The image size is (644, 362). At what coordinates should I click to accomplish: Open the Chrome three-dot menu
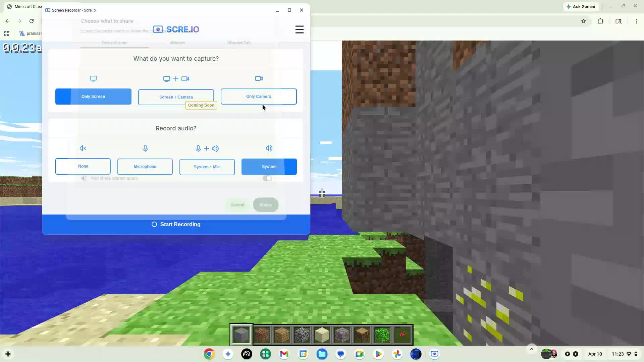point(637,21)
